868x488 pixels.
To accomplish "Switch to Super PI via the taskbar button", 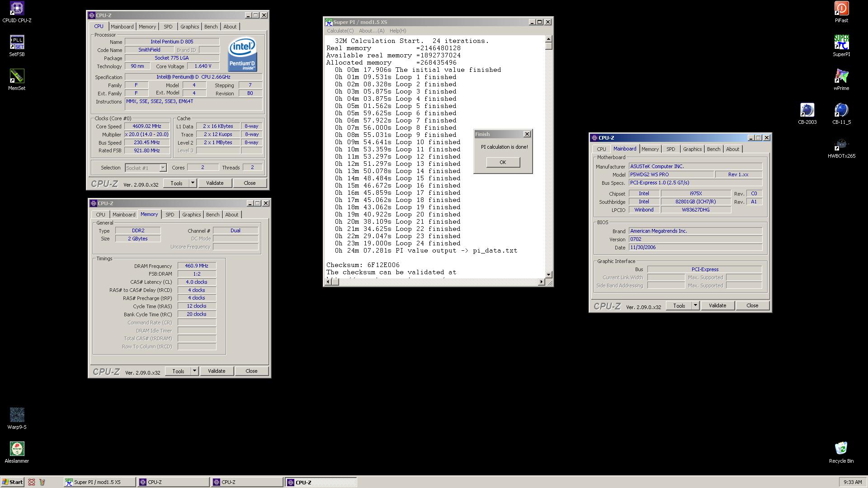I will click(x=99, y=482).
